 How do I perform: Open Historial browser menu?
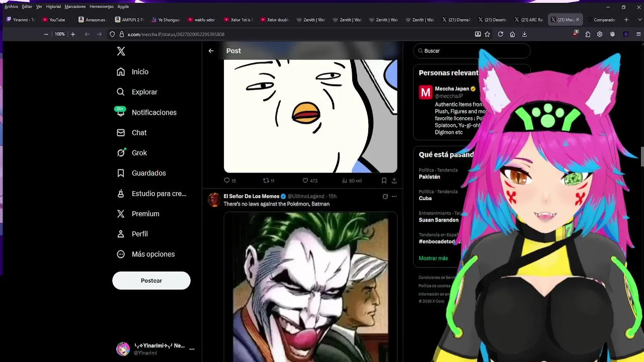click(x=53, y=7)
